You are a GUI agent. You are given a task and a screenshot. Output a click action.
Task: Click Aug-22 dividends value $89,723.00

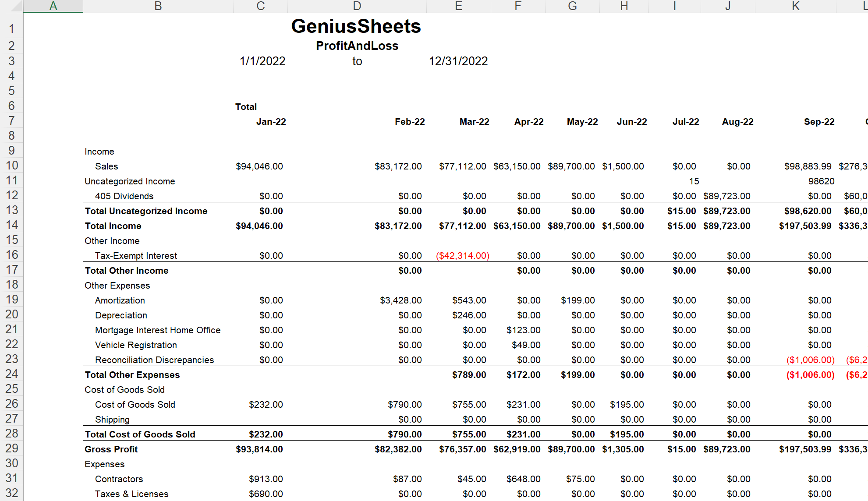click(726, 196)
